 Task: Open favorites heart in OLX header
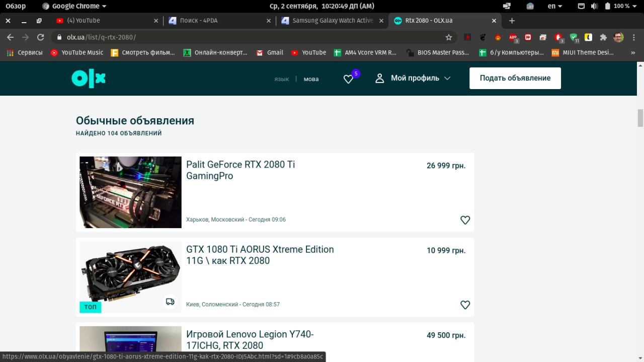pyautogui.click(x=348, y=79)
